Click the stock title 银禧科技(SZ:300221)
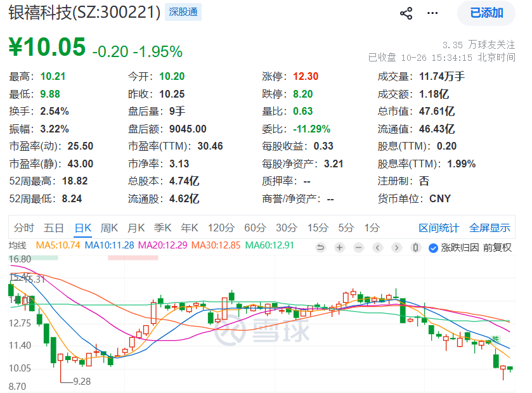Image resolution: width=532 pixels, height=393 pixels. click(84, 13)
